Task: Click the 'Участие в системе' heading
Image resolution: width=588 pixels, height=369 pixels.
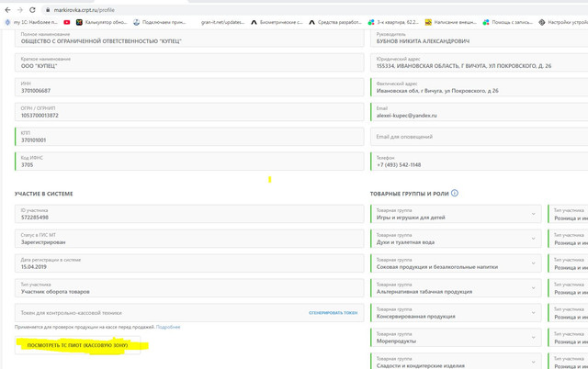Action: click(x=43, y=194)
